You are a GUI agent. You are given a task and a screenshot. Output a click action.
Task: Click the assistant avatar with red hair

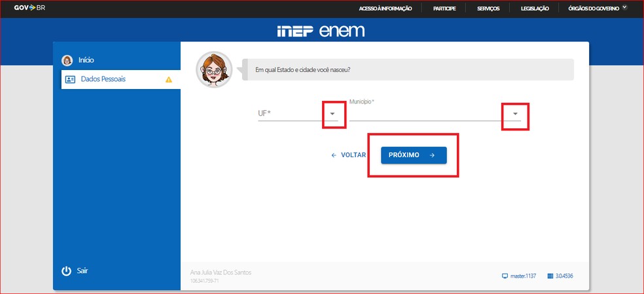pos(214,69)
